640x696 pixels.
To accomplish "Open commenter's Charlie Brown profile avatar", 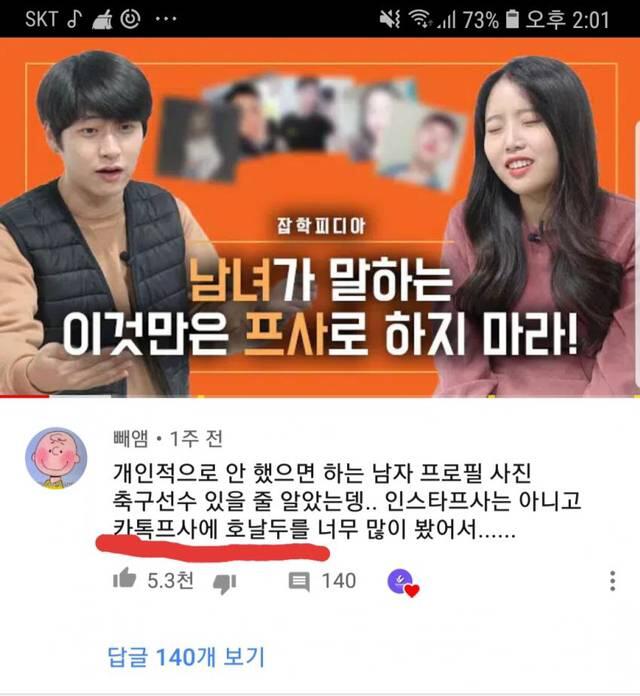I will point(56,458).
